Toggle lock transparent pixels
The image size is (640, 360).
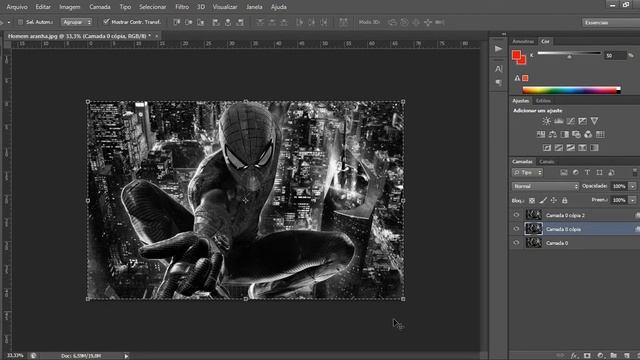(x=532, y=200)
